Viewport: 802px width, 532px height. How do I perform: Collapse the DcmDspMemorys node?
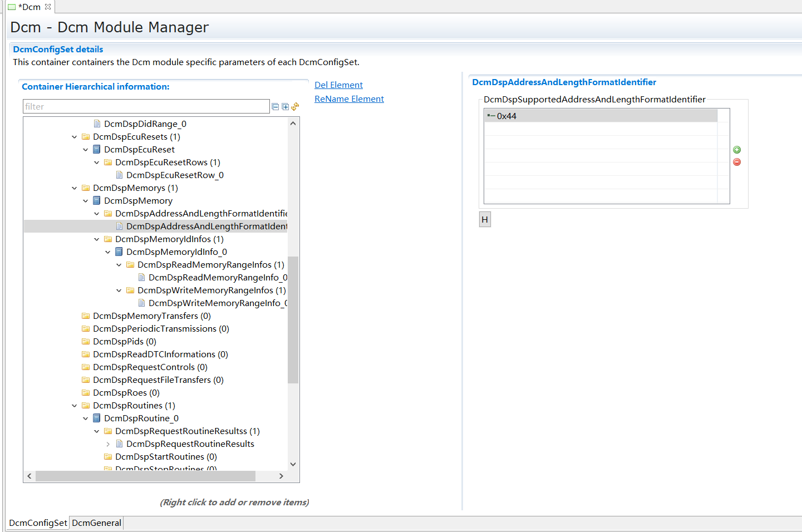[x=75, y=188]
